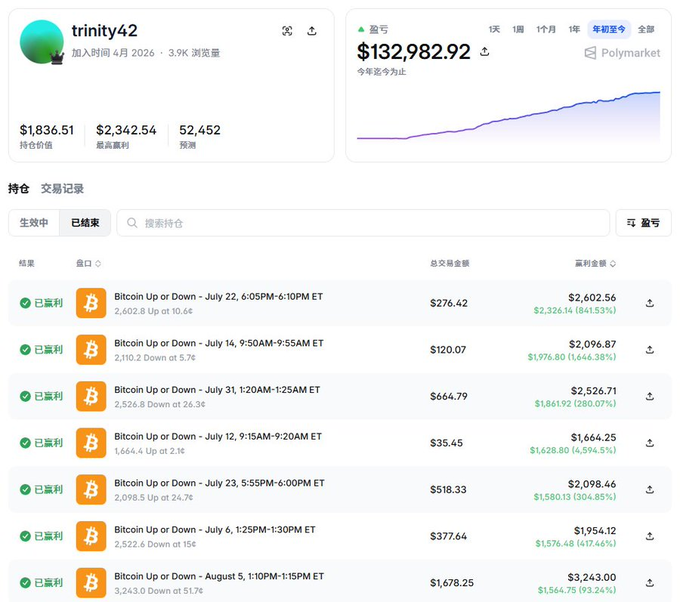
Task: Click the 已赢利 check icon on July 12 row
Action: (x=25, y=442)
